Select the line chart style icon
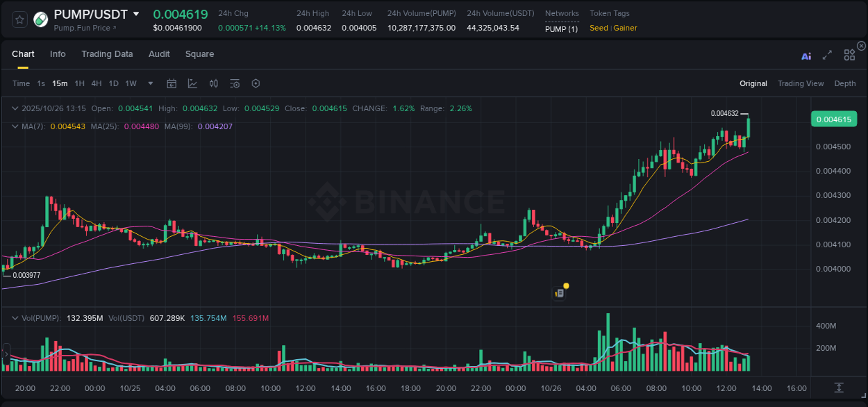This screenshot has width=868, height=407. click(192, 83)
